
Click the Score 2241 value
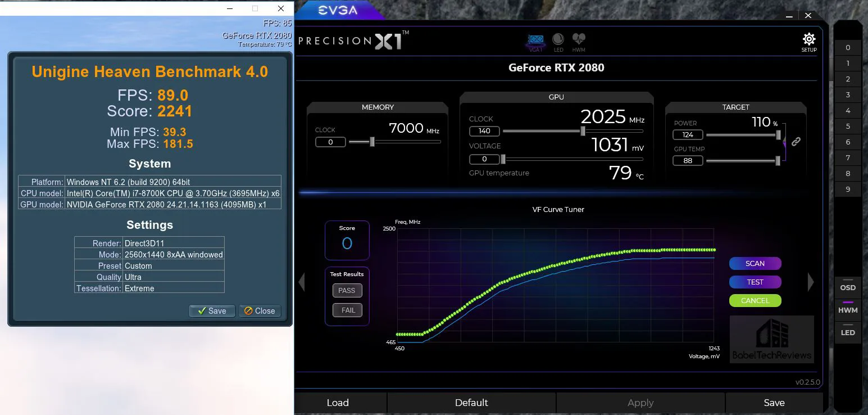pyautogui.click(x=175, y=111)
